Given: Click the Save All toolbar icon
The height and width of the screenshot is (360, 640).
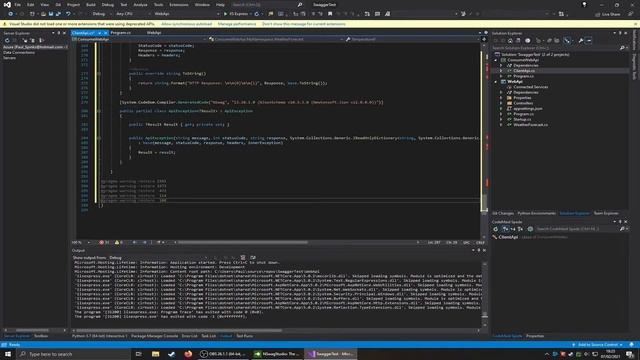Looking at the screenshot, I should click(x=58, y=14).
